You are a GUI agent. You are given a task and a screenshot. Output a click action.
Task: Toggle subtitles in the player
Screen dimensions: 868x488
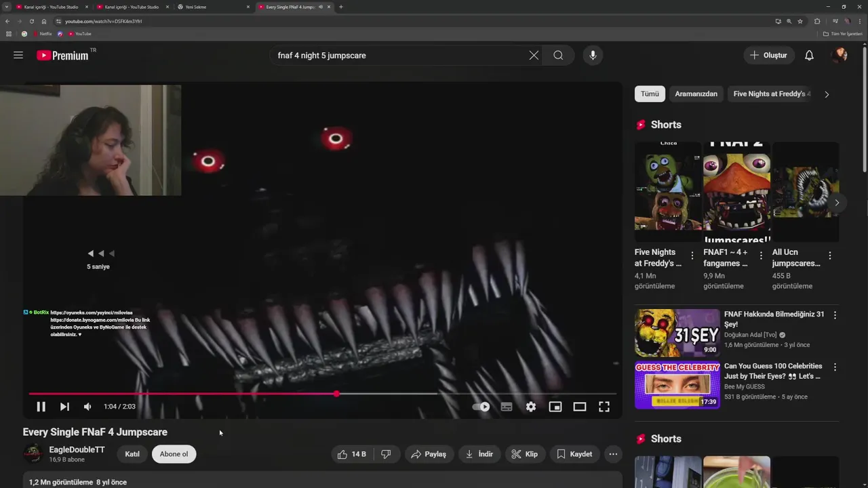pyautogui.click(x=507, y=407)
